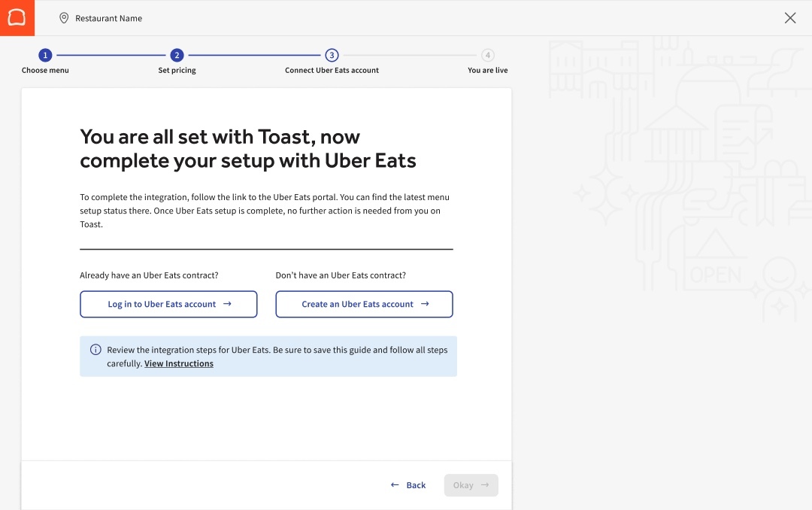
Task: Open the Choose menu step label
Action: (45, 70)
